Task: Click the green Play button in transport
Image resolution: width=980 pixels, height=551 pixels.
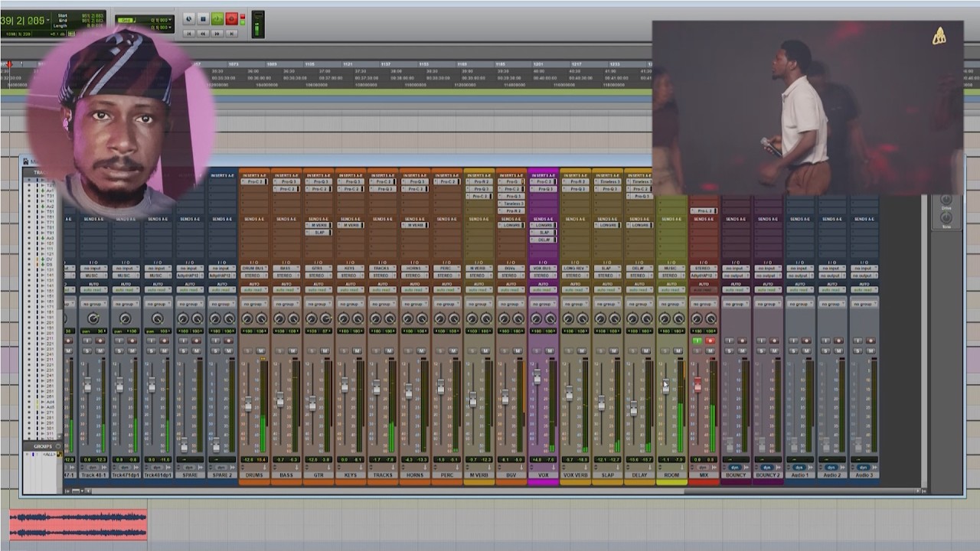Action: pyautogui.click(x=217, y=18)
